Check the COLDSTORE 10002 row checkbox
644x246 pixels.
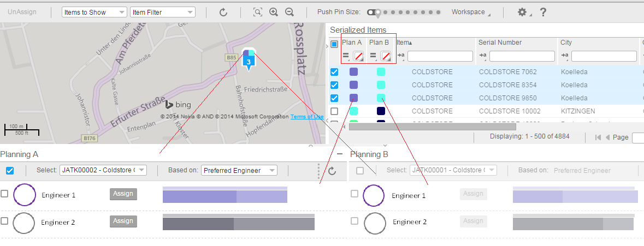(334, 111)
